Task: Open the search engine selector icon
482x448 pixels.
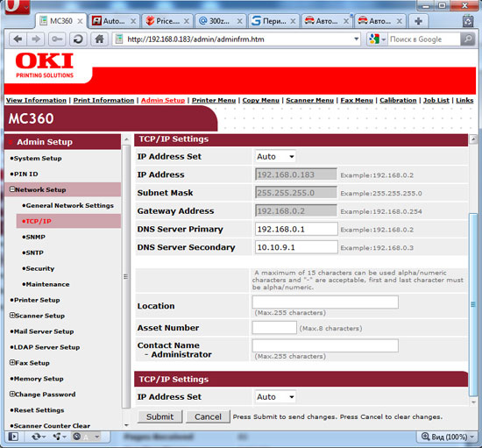Action: tap(377, 39)
